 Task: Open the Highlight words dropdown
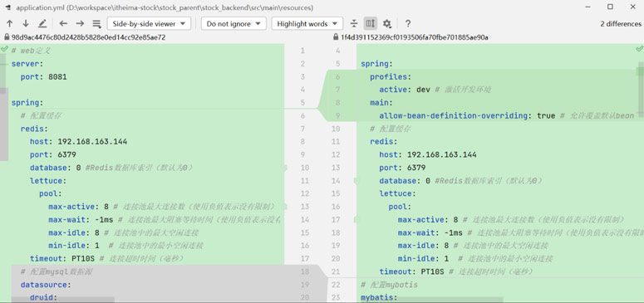pos(307,23)
